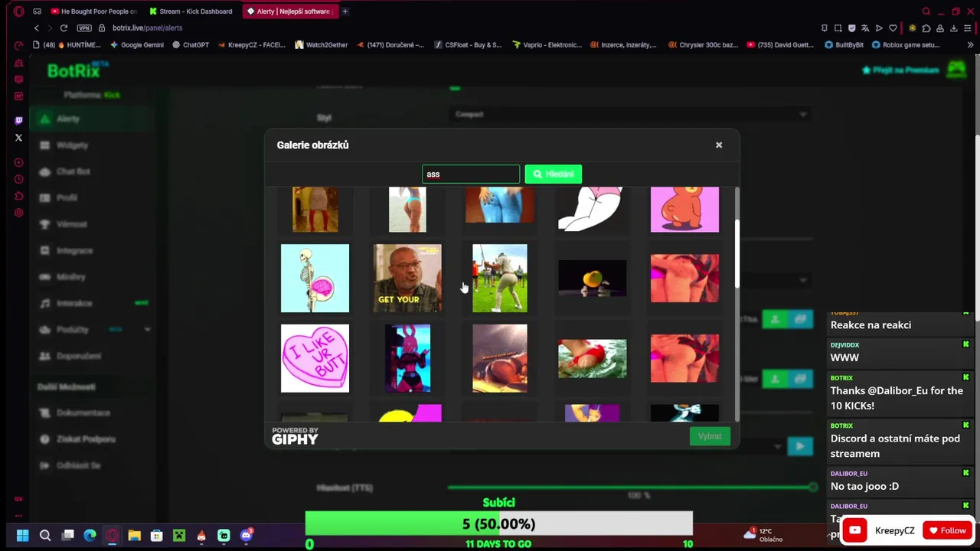Open Integrace in BotRix sidebar
Screen dimensions: 980x551
click(x=74, y=250)
